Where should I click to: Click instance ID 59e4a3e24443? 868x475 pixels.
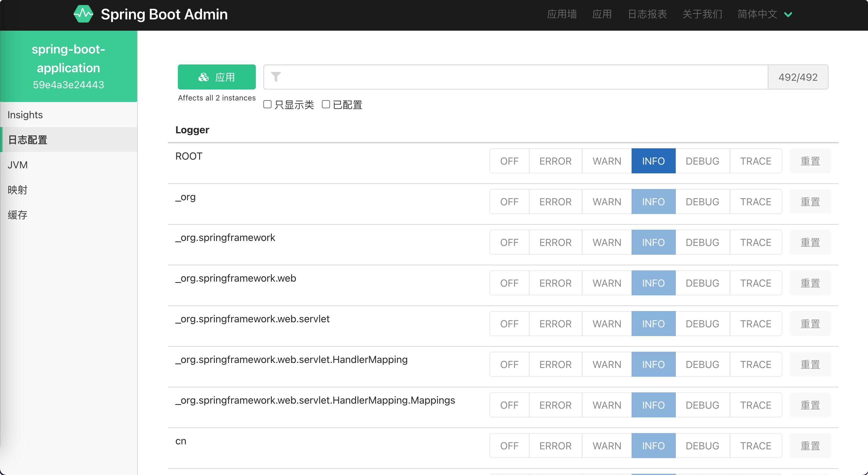(x=68, y=85)
